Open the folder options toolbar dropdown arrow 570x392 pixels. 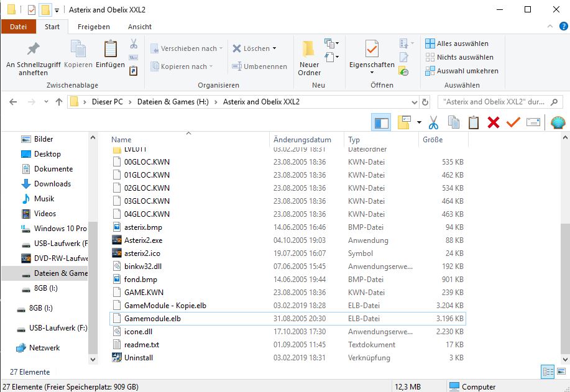click(x=419, y=122)
